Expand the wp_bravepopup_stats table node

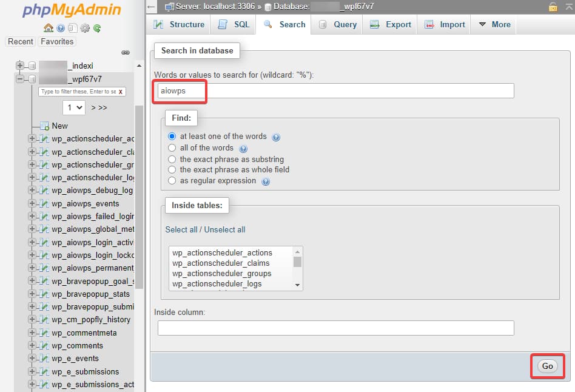tap(32, 294)
